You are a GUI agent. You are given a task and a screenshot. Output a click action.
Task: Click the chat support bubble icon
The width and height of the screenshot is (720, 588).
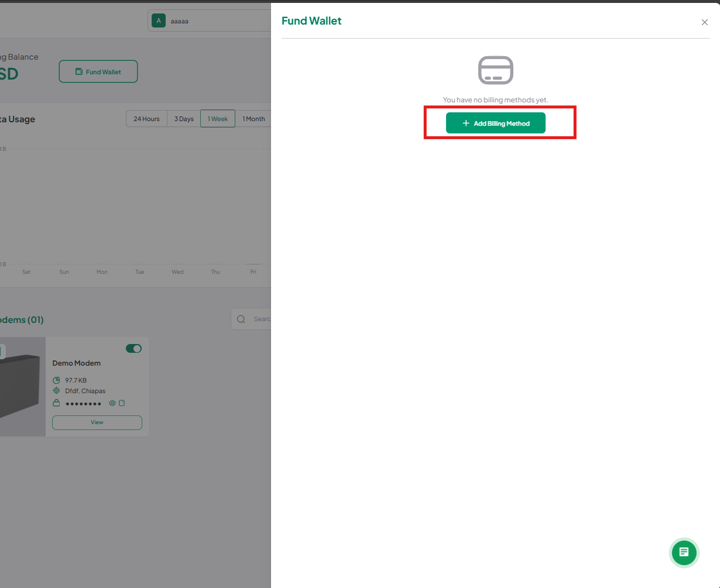[x=684, y=552]
